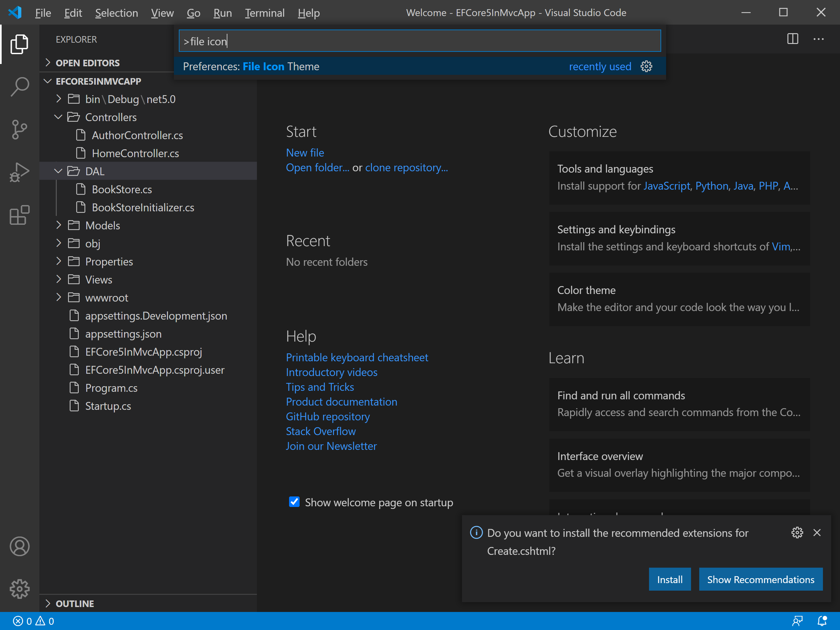Click the Accounts icon in activity bar

pos(19,546)
